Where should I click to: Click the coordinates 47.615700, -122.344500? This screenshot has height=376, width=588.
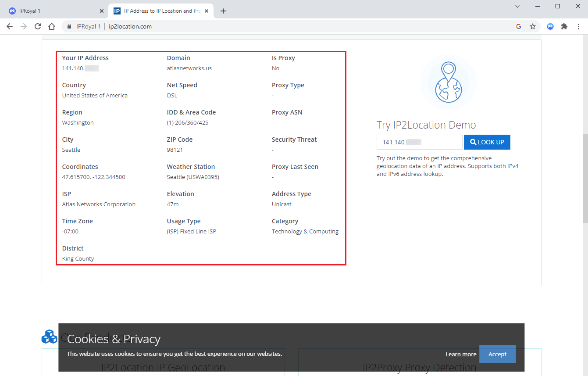[x=94, y=177]
